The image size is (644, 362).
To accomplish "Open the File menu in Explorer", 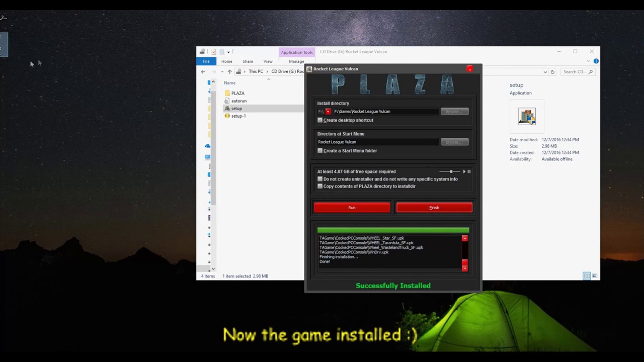I will tap(206, 61).
